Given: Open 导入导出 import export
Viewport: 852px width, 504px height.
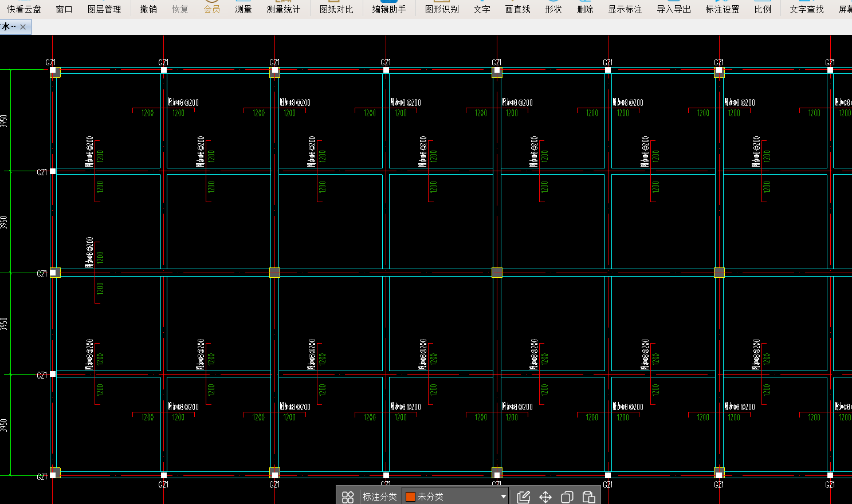Looking at the screenshot, I should tap(674, 9).
